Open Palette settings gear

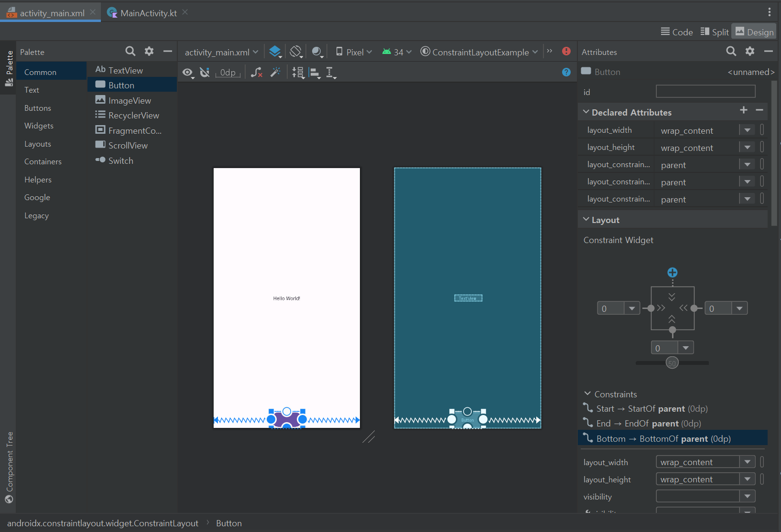[x=149, y=51]
